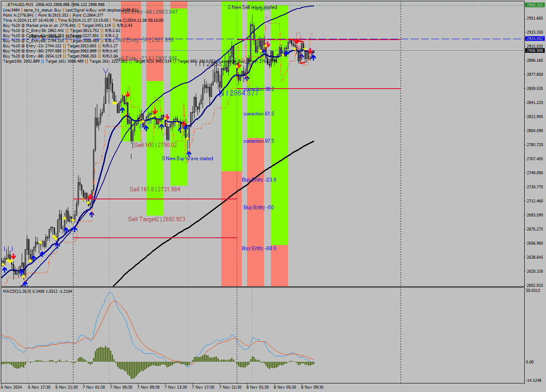Viewport: 546px width, 392px height.
Task: Click the '7 Nov 13:30' time axis label
Action: click(176, 387)
